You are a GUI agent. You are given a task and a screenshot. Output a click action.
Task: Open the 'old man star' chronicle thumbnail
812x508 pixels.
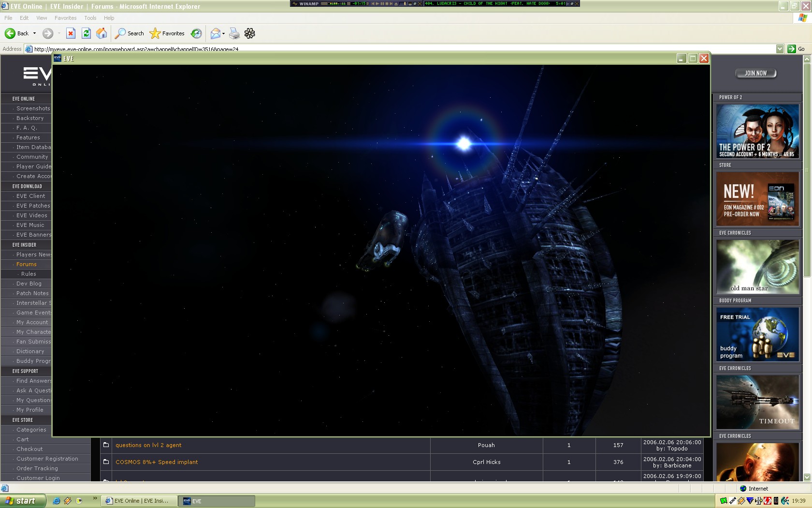[757, 267]
